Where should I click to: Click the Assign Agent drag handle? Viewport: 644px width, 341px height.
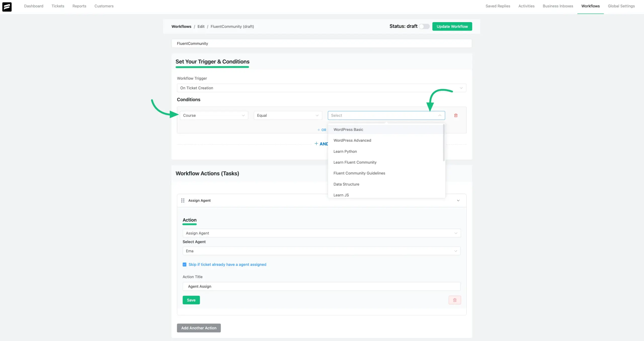pyautogui.click(x=183, y=201)
